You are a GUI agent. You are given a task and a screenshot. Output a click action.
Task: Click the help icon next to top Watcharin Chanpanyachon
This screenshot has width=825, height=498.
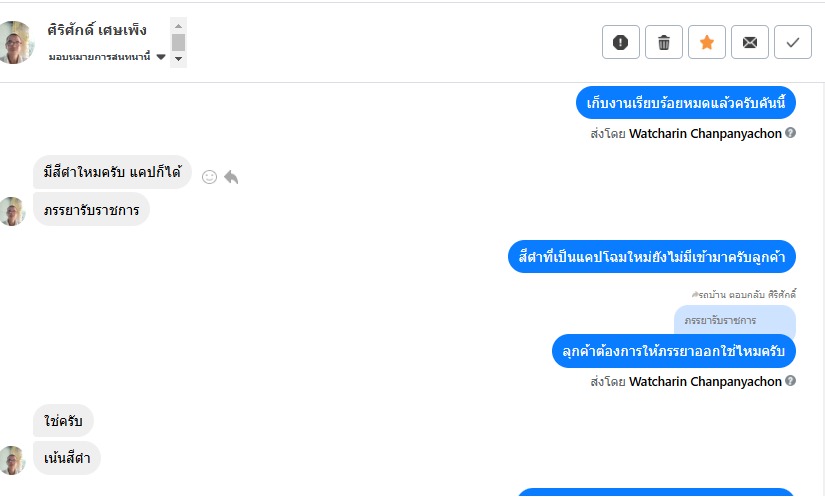tap(790, 133)
